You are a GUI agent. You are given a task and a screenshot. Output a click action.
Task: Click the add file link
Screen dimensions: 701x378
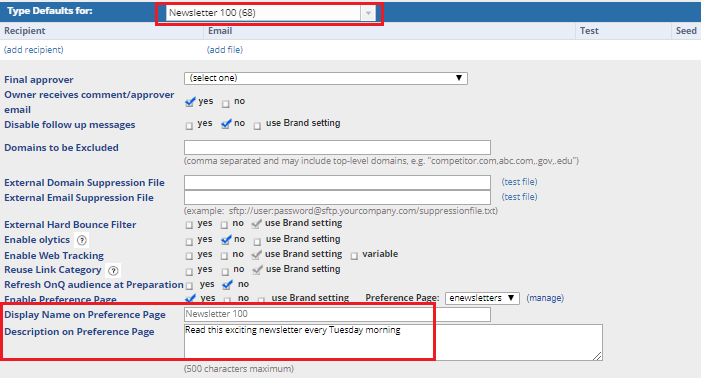[x=225, y=50]
